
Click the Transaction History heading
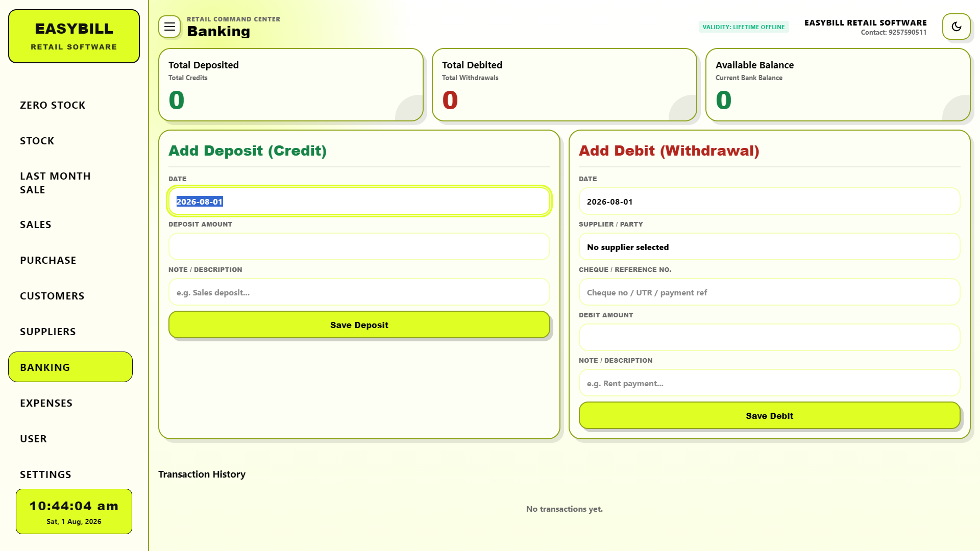[x=202, y=474]
